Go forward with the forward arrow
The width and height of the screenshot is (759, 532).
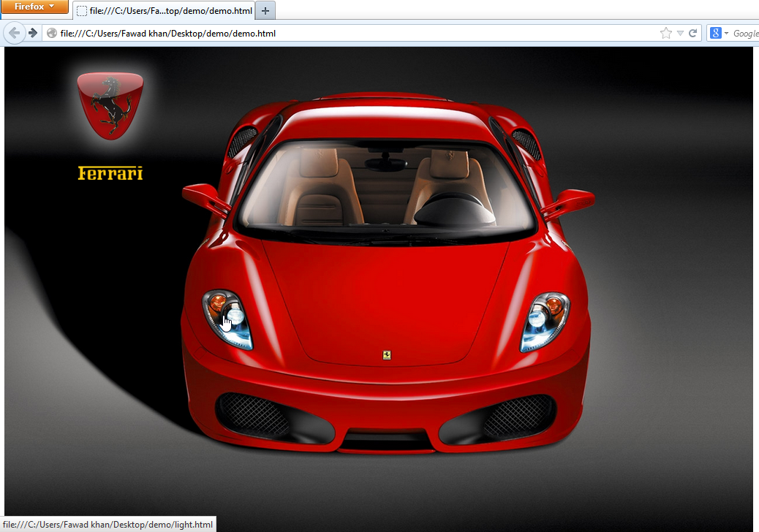click(x=33, y=33)
